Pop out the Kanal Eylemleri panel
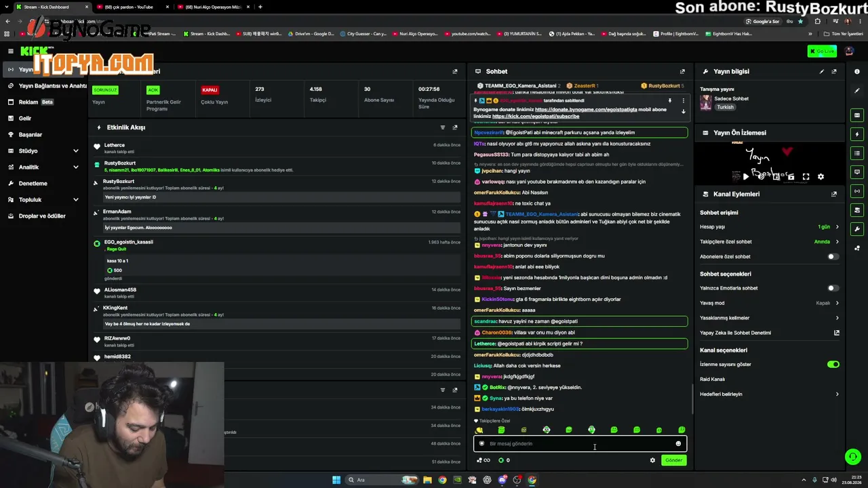This screenshot has width=868, height=488. pos(834,194)
